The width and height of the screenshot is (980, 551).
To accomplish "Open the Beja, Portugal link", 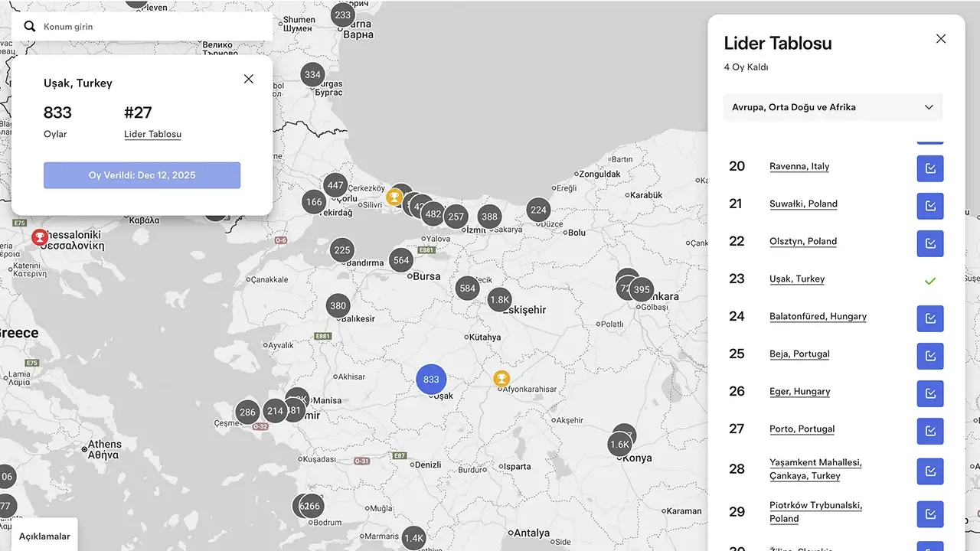I will pyautogui.click(x=799, y=354).
